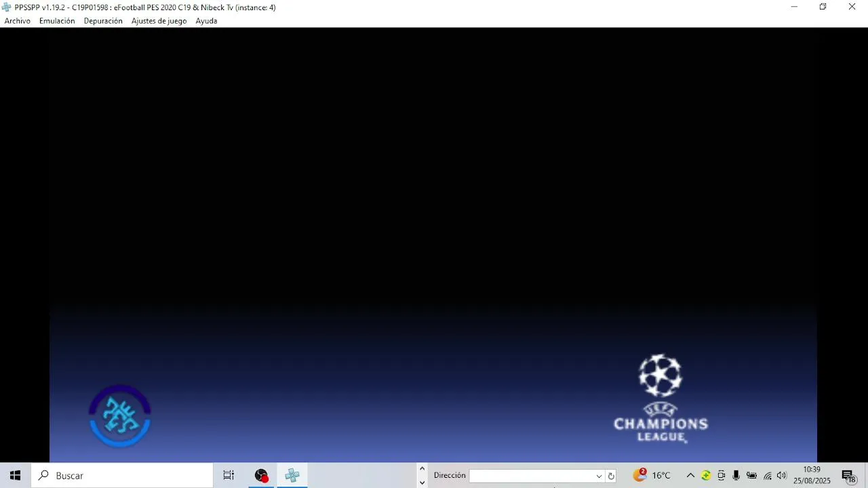Click the screen capture camera tray icon
The image size is (868, 488).
pos(721,476)
